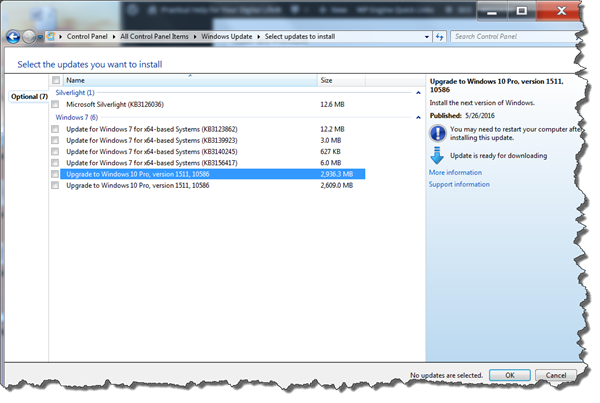Close the Windows Update window
This screenshot has height=403, width=600.
(x=561, y=11)
